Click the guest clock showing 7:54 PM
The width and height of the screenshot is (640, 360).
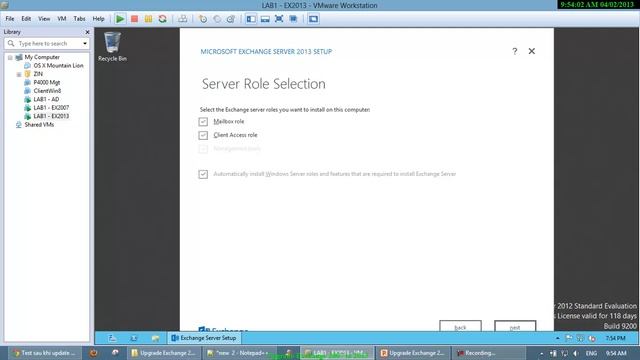(x=615, y=338)
